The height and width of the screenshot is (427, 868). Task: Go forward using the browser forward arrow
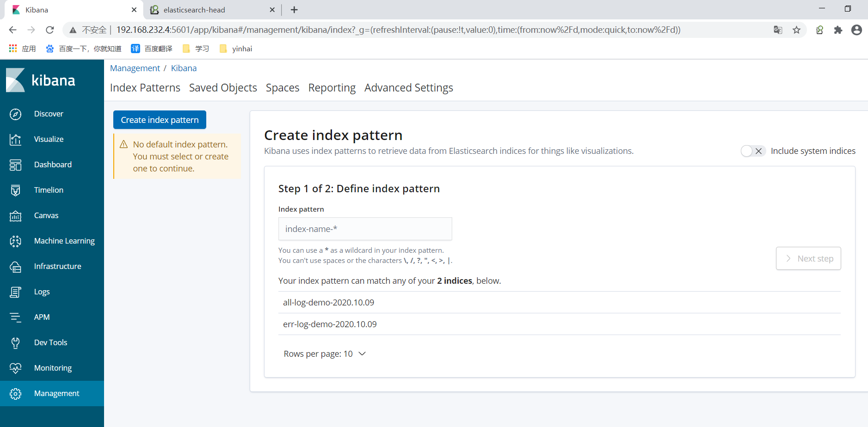[31, 30]
